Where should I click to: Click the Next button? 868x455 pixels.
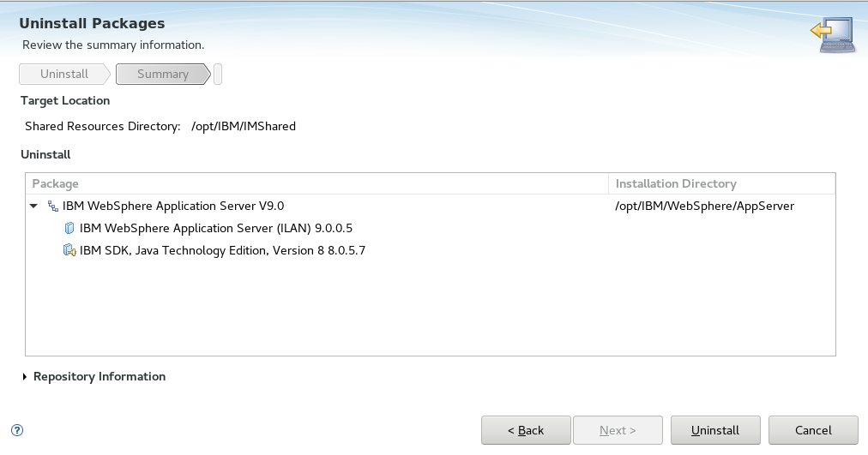point(618,430)
